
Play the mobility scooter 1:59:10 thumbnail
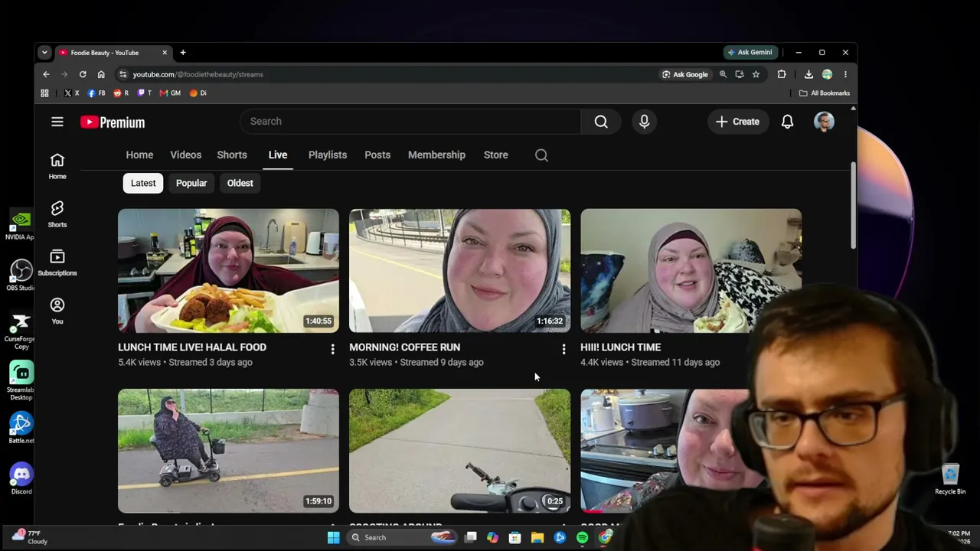pyautogui.click(x=228, y=451)
